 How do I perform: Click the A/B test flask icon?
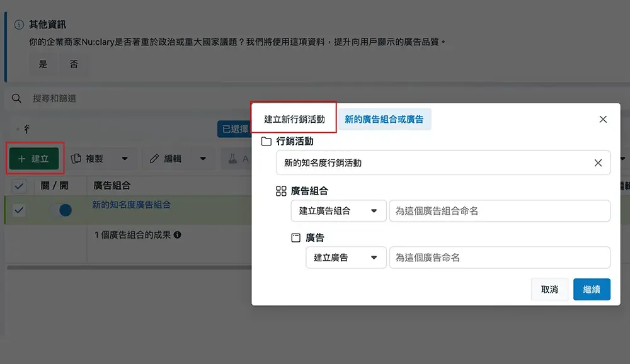point(232,159)
